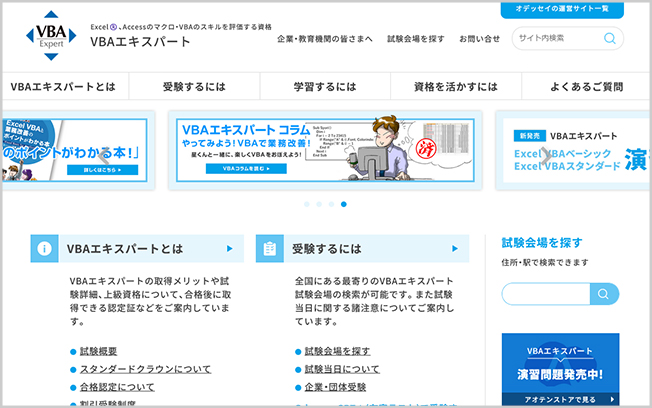Click 試験会場を探す header link
The height and width of the screenshot is (408, 652).
(416, 39)
